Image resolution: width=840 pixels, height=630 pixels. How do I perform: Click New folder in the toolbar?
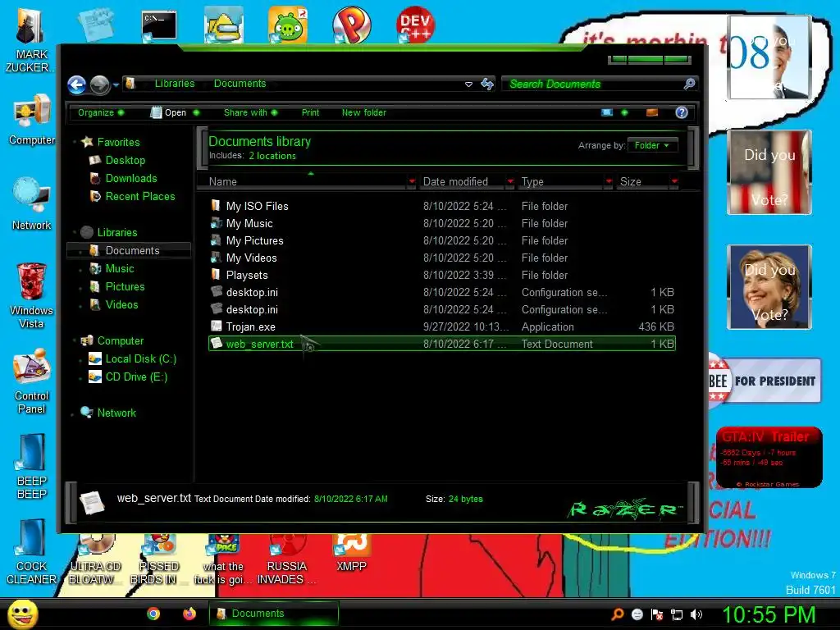[363, 112]
